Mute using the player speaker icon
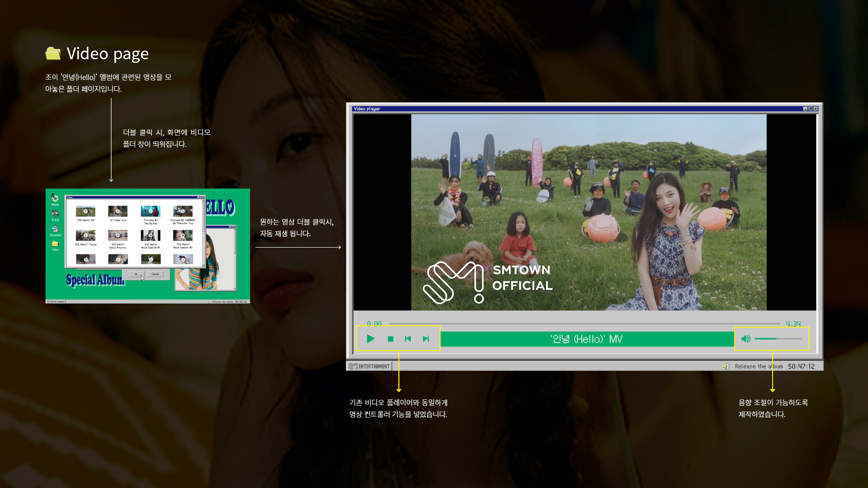Image resolution: width=868 pixels, height=488 pixels. point(746,338)
